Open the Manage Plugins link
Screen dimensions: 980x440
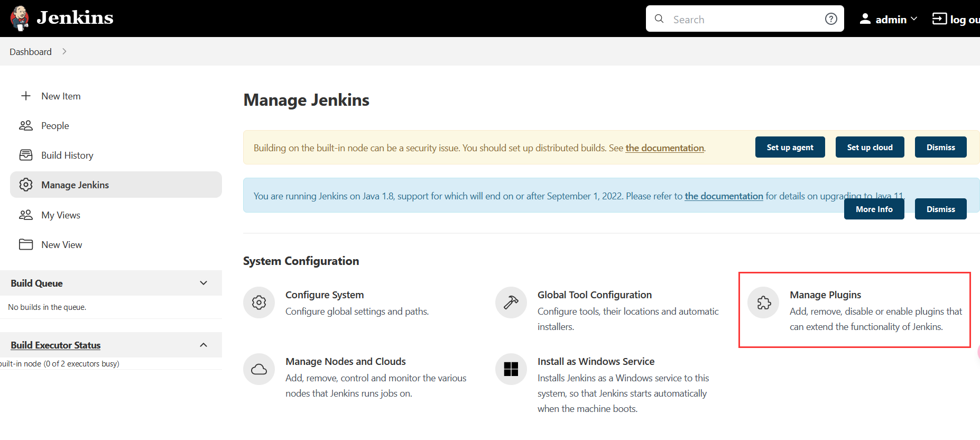click(825, 295)
